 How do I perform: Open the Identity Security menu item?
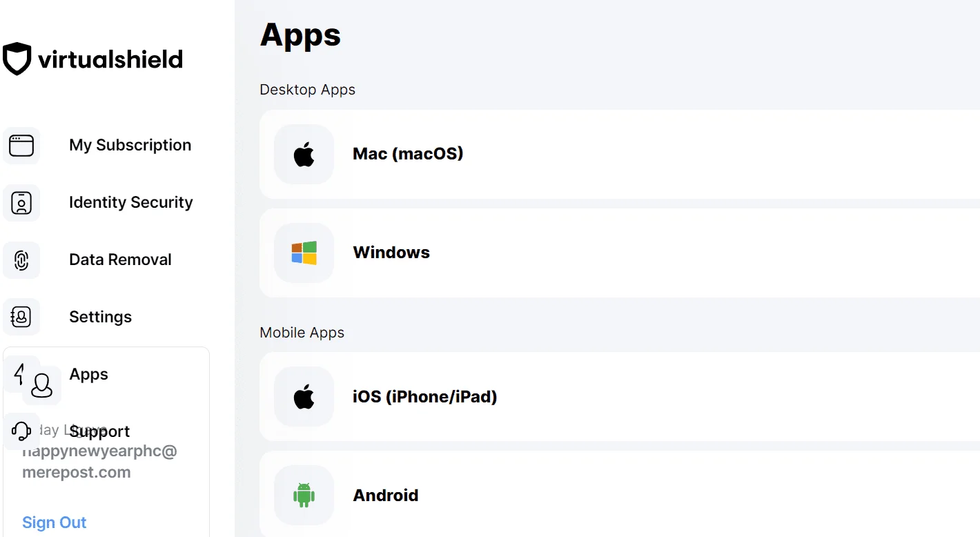point(131,202)
